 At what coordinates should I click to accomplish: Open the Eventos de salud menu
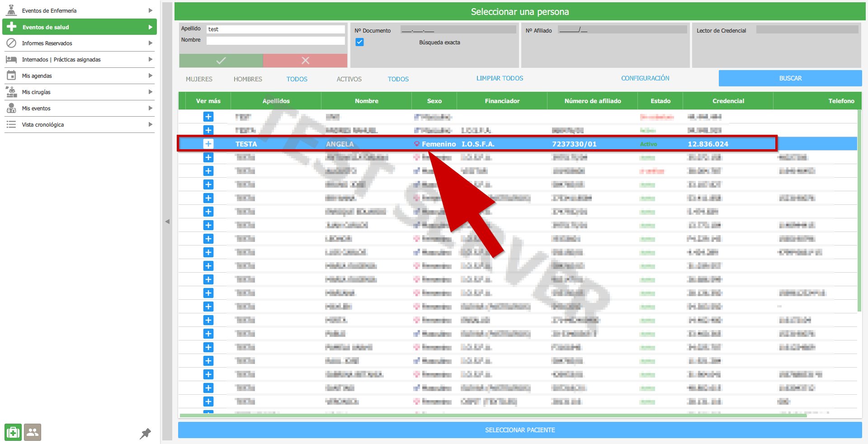[x=79, y=27]
